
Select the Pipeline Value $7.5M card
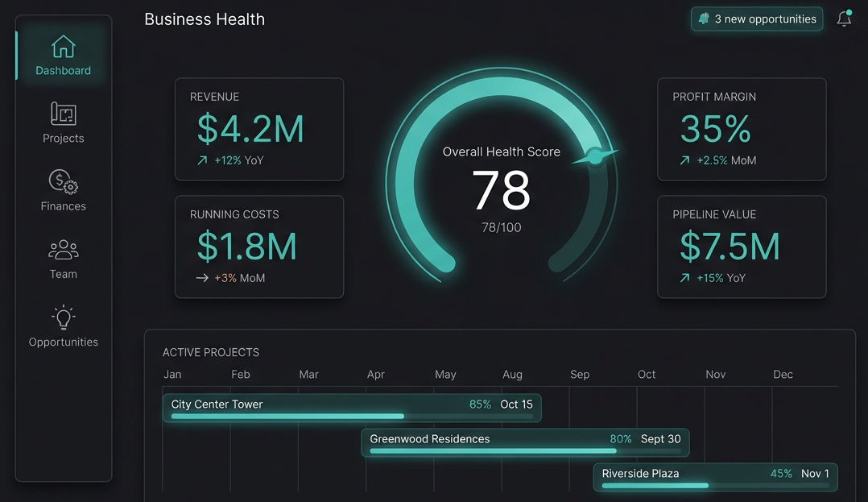742,247
